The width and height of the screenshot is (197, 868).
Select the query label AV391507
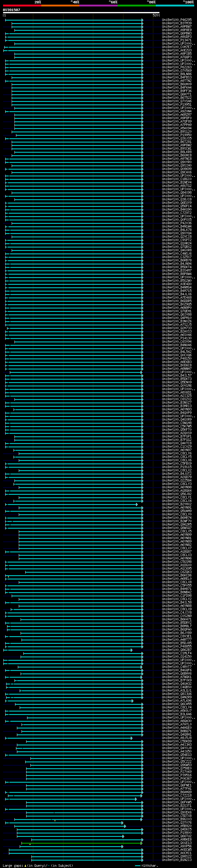pos(11,10)
